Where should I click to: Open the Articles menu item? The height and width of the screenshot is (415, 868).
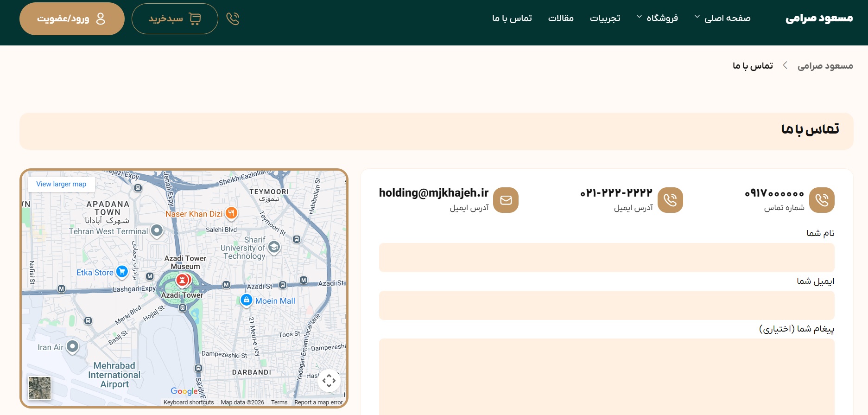point(561,18)
